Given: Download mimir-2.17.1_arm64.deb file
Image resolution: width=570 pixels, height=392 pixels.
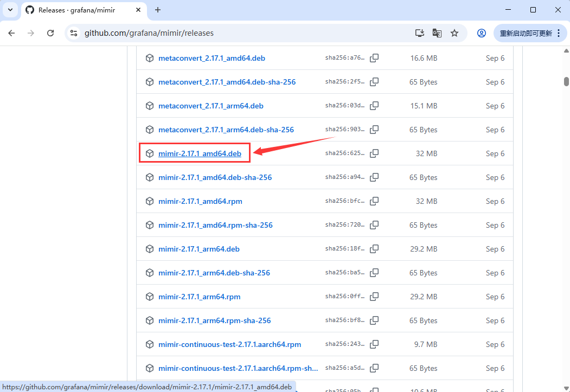Looking at the screenshot, I should point(198,249).
